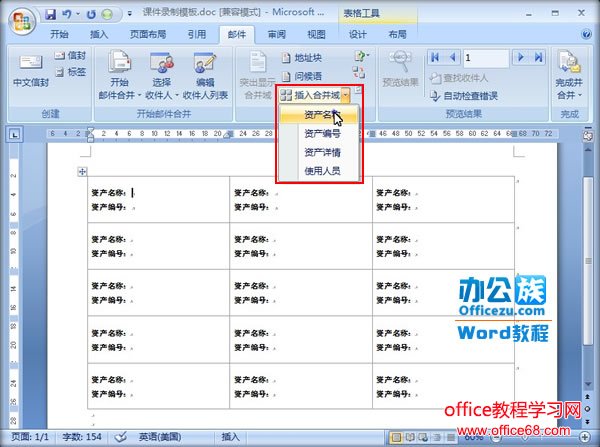Open the Rules dropdown with question mark icon

pos(361,56)
